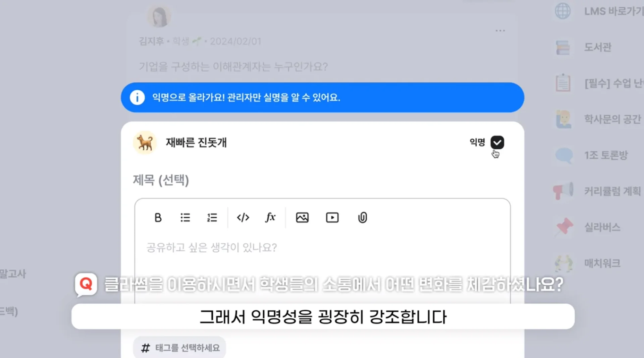Open the 태그를 선택하세요 tag selector

[x=180, y=348]
